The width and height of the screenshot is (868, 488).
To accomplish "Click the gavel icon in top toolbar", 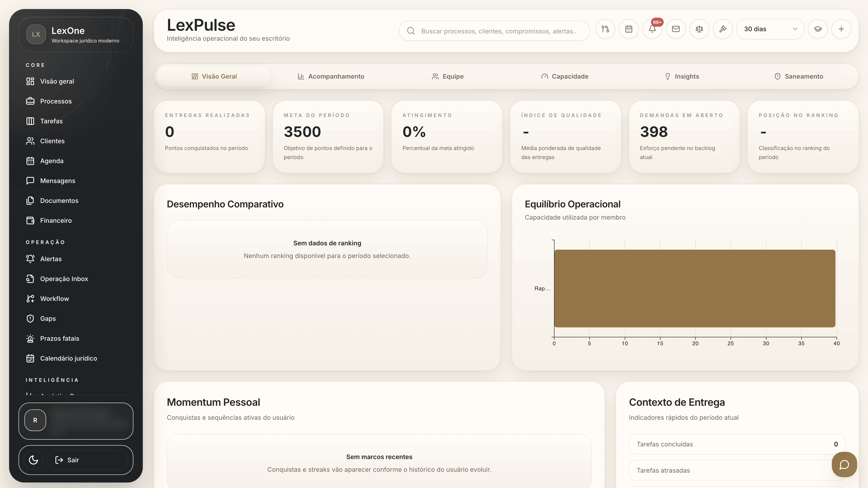I will [x=723, y=29].
